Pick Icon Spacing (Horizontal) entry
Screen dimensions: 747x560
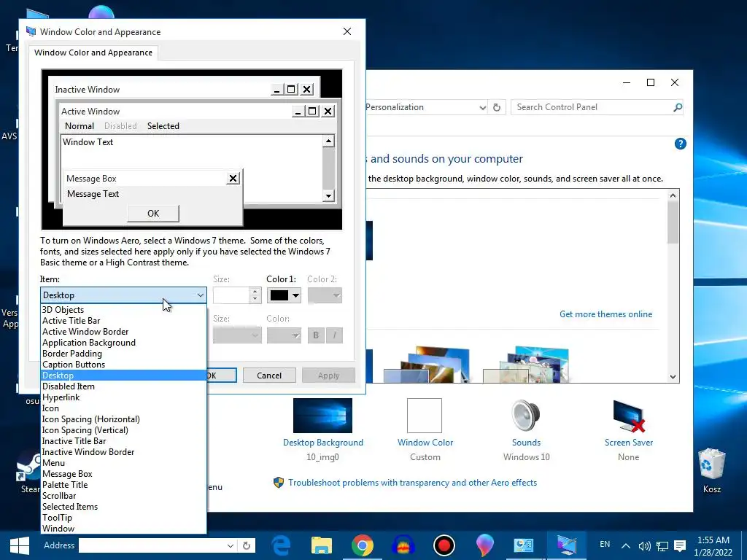(123, 419)
